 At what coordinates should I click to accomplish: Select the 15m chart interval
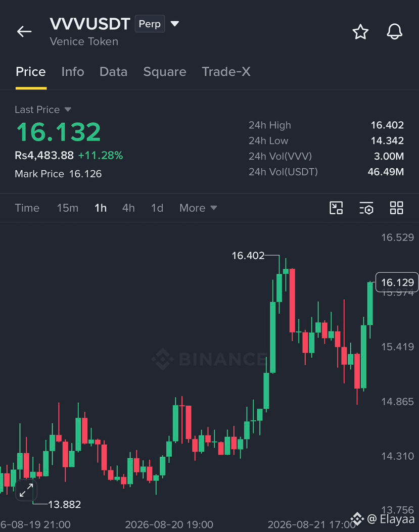click(x=68, y=208)
